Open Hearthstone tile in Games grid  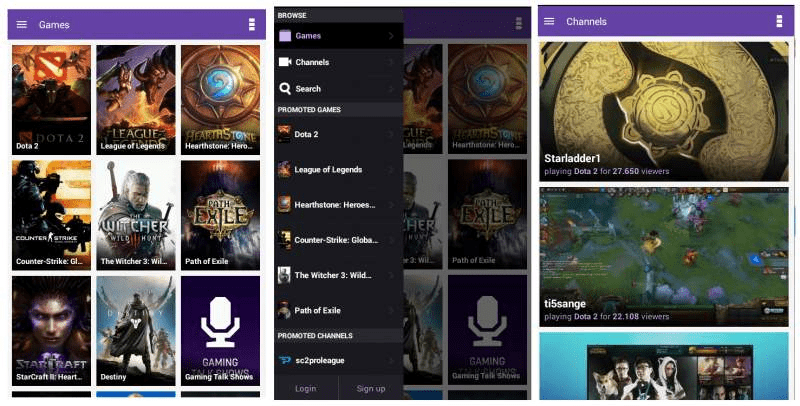point(220,100)
